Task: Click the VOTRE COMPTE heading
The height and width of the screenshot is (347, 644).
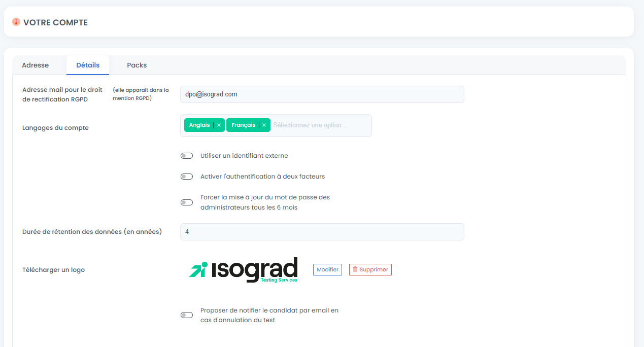Action: [x=55, y=23]
